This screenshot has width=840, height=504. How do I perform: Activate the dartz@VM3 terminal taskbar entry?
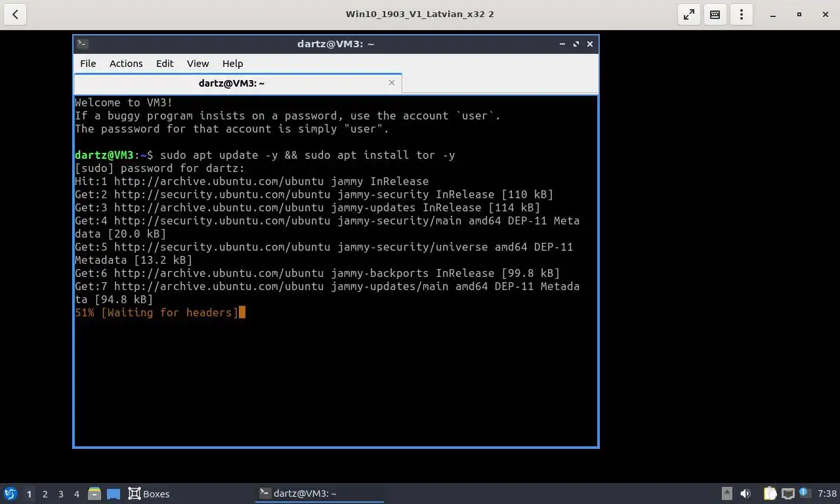(320, 493)
